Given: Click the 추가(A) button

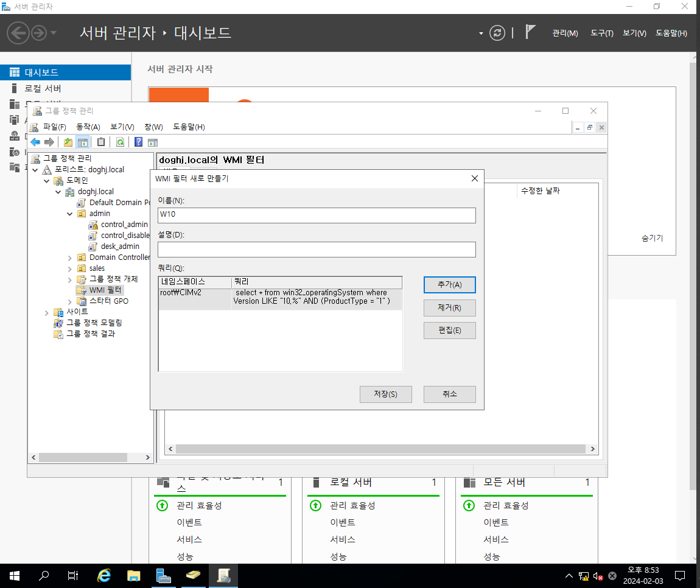Looking at the screenshot, I should pyautogui.click(x=450, y=285).
